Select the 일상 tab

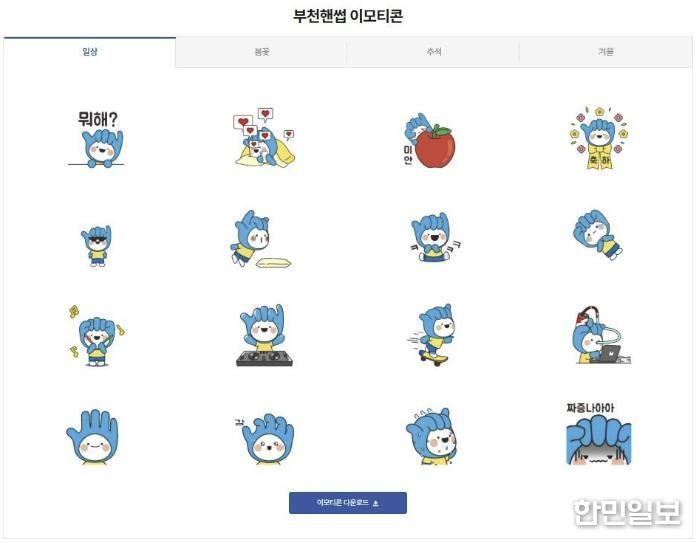point(90,52)
